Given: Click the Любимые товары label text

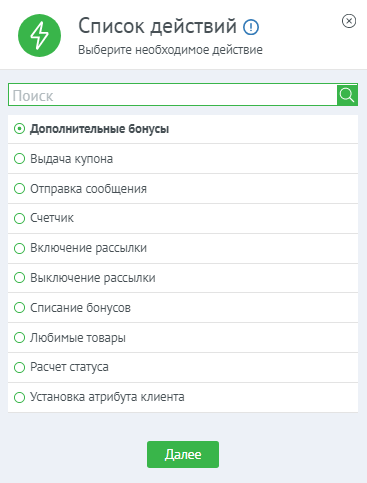Looking at the screenshot, I should pyautogui.click(x=78, y=338).
